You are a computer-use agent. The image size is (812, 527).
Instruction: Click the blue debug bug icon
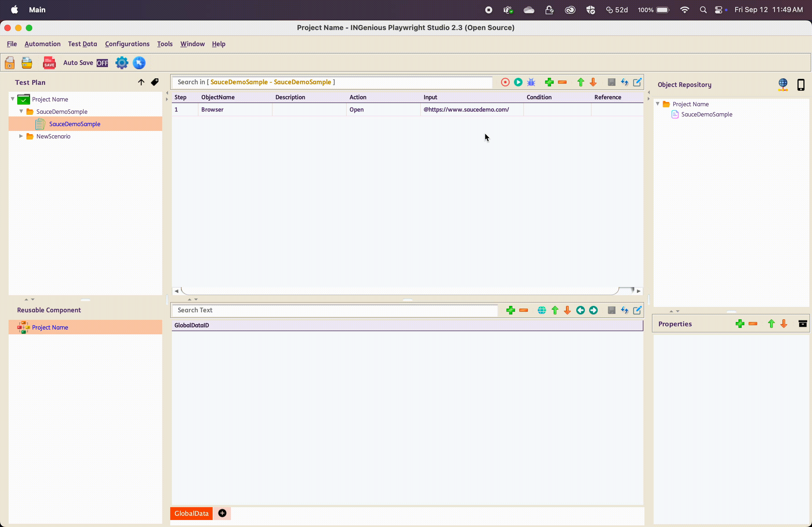(531, 82)
